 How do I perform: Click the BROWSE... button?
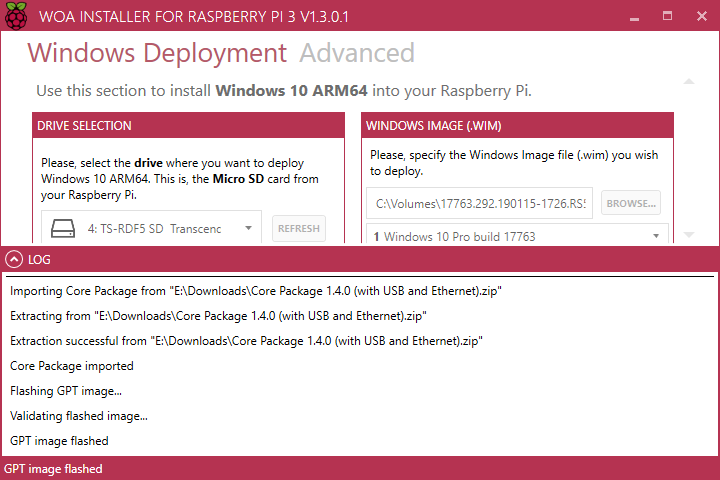pyautogui.click(x=631, y=203)
